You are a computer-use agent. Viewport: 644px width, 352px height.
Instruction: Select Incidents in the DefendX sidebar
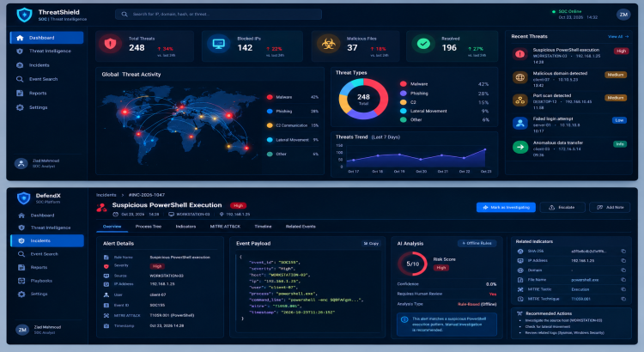(x=47, y=240)
